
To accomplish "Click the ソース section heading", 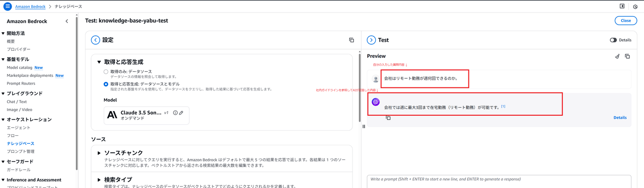I will click(98, 139).
